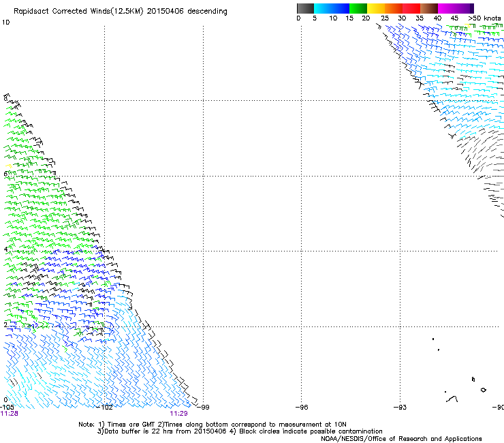Click the latitude label '4' on the left axis

pyautogui.click(x=5, y=249)
